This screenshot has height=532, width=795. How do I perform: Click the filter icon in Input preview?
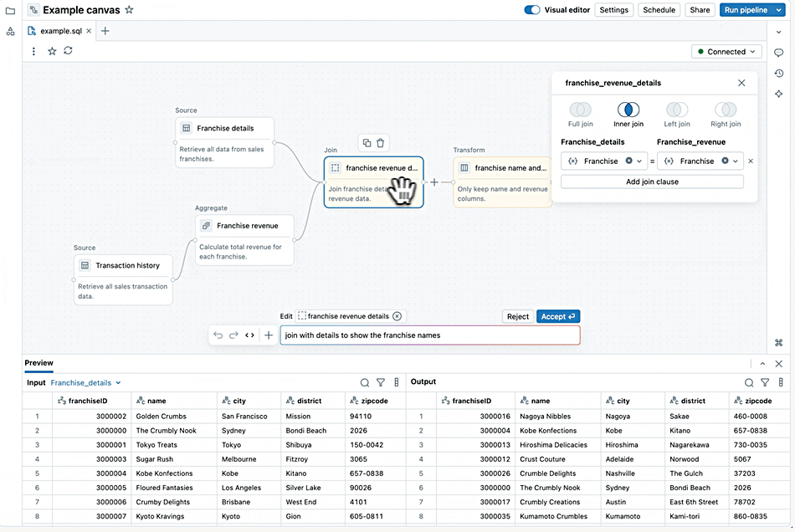click(x=381, y=382)
